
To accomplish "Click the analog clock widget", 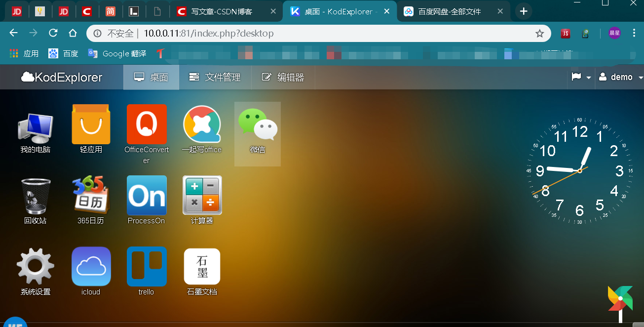I will [x=579, y=170].
